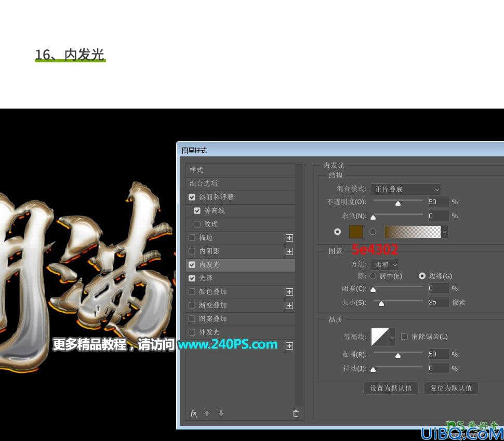504x441 pixels.
Task: Click 大小 pixel value field
Action: (438, 302)
